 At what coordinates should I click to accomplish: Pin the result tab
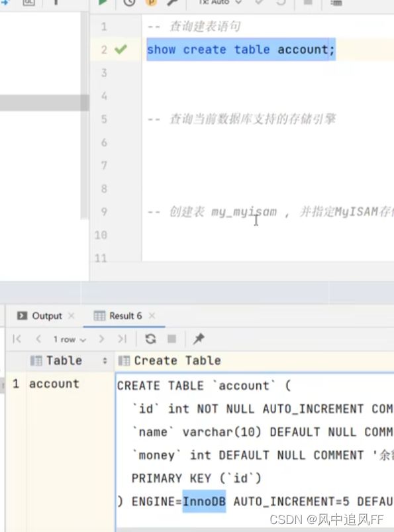[199, 339]
